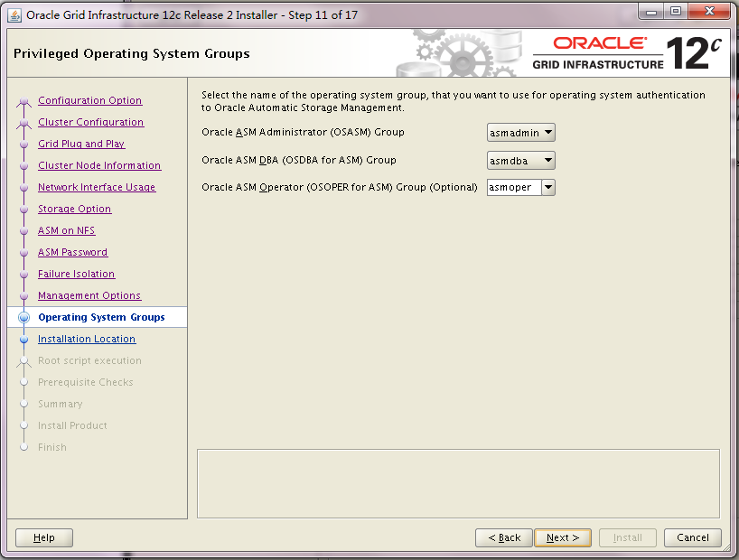The height and width of the screenshot is (560, 739).
Task: Navigate to Cluster Configuration step
Action: [90, 122]
